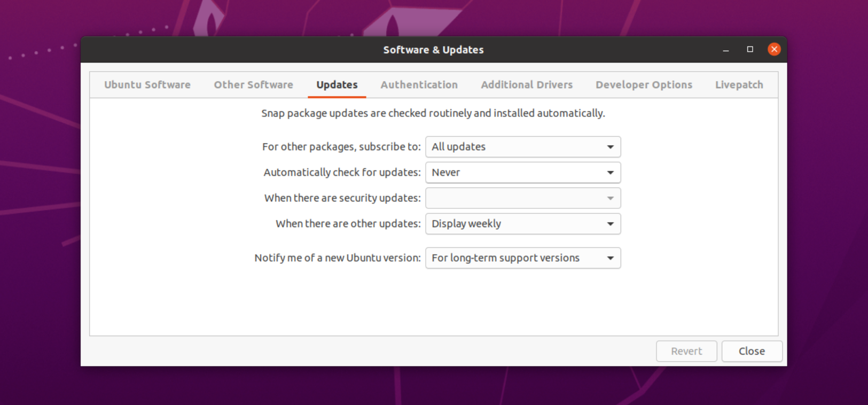Viewport: 868px width, 405px height.
Task: Go to the Authentication tab
Action: [419, 84]
